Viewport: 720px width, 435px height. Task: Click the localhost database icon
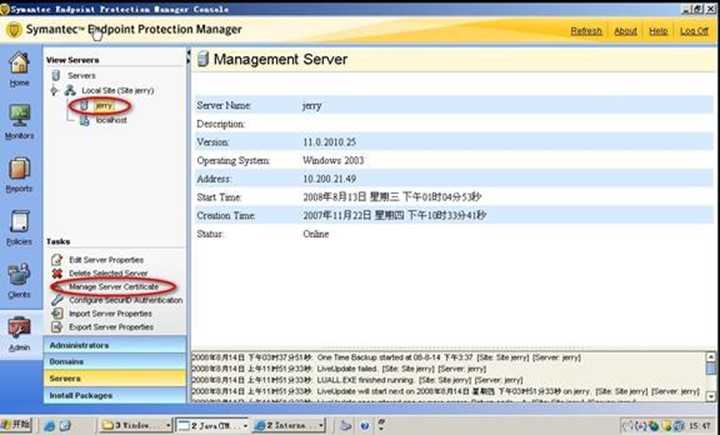point(84,120)
